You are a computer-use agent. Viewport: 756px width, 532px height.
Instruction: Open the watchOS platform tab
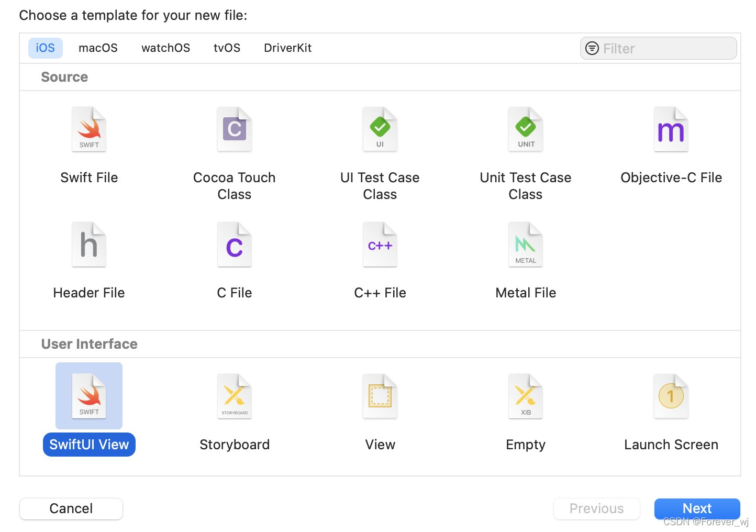coord(165,48)
